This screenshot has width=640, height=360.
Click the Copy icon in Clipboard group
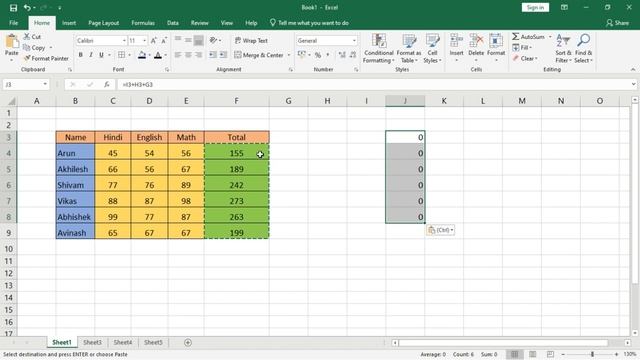coord(27,48)
